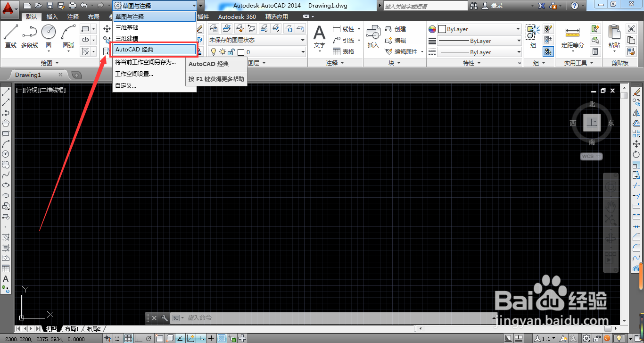Click the Move tool crossed-arrows icon
Viewport: 644px width, 343px height.
pos(107,29)
